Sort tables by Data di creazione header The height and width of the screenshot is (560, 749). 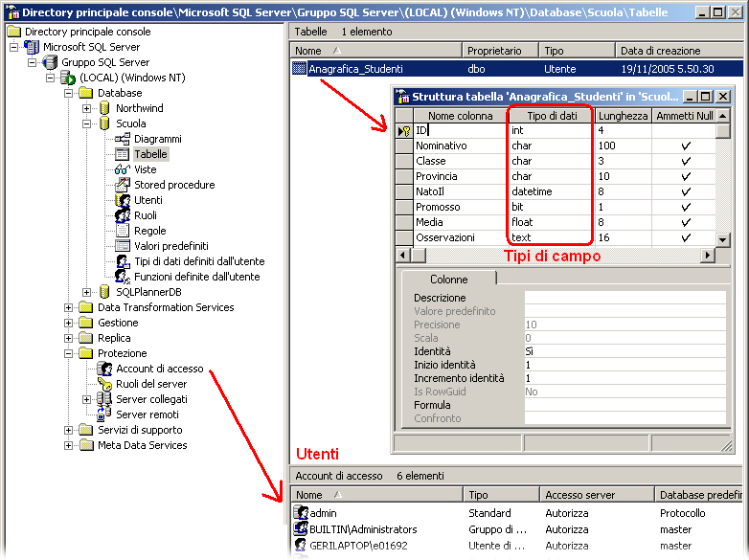679,51
